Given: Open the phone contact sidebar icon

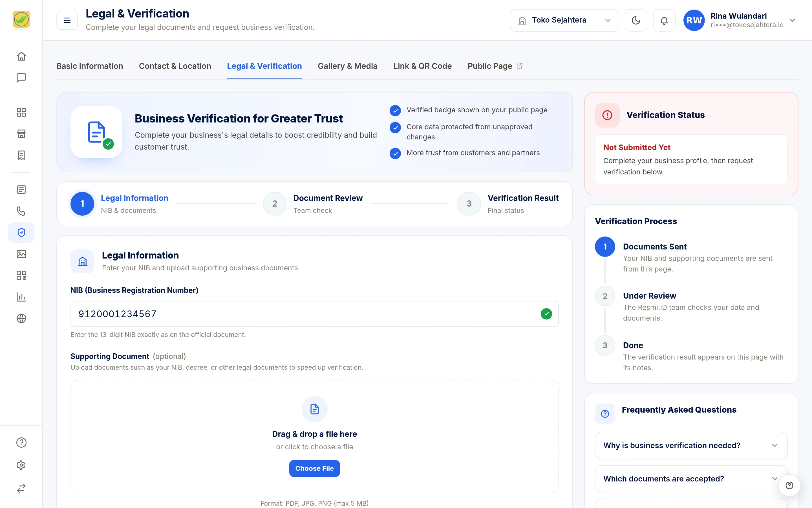Looking at the screenshot, I should pos(21,211).
